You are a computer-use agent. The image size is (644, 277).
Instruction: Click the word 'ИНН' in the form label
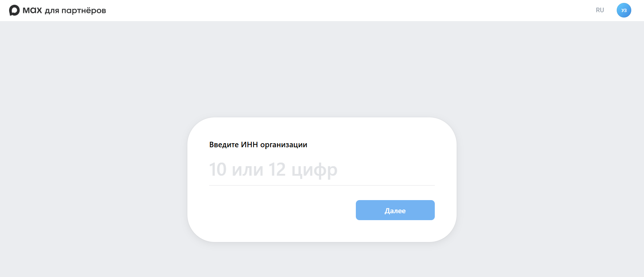[x=249, y=145]
